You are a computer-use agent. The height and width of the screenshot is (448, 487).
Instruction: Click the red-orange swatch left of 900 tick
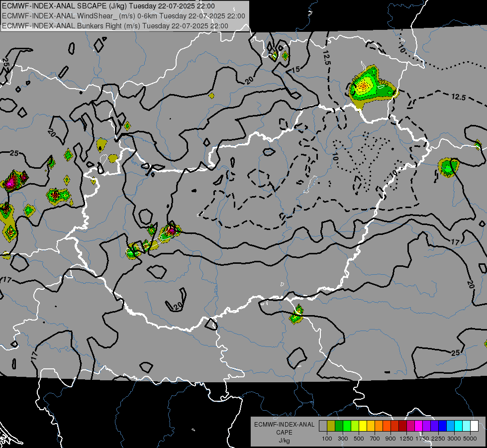click(x=395, y=426)
